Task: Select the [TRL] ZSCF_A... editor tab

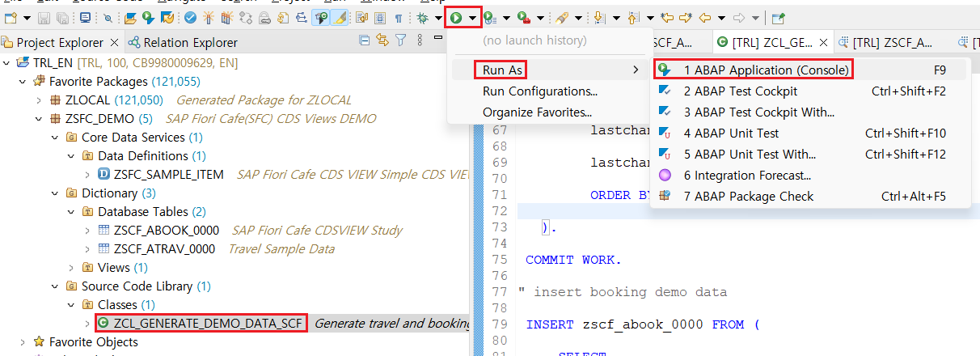Action: coord(885,42)
